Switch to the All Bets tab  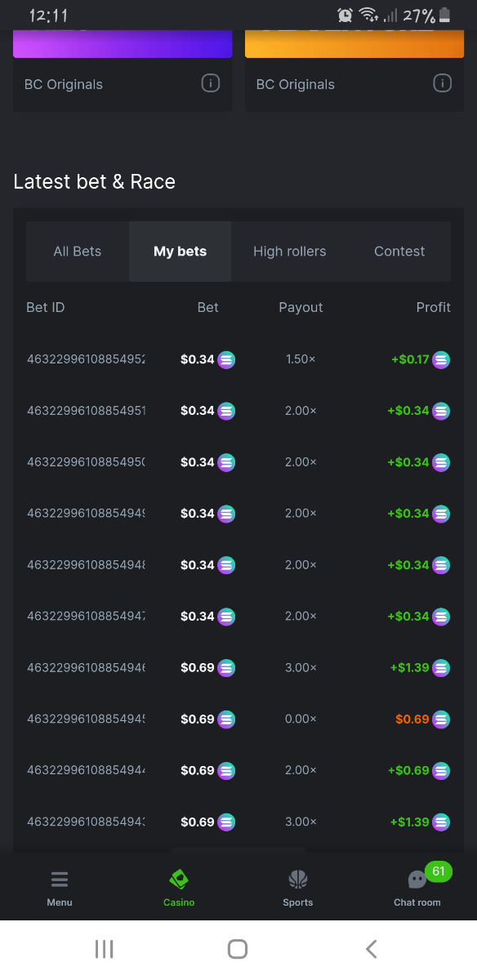(78, 252)
